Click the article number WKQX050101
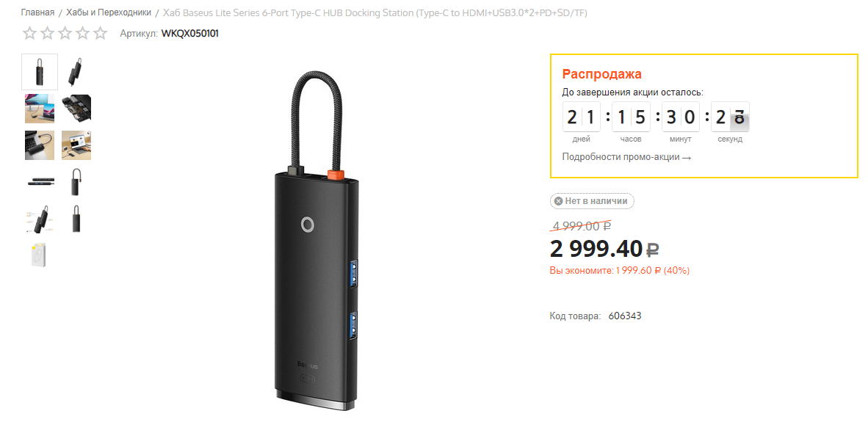This screenshot has width=868, height=444. [189, 33]
